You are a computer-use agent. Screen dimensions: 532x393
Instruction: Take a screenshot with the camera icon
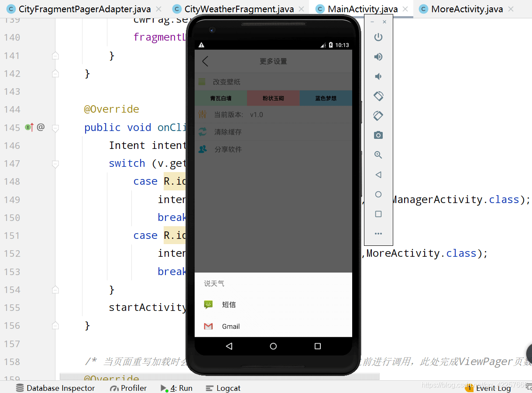click(378, 135)
